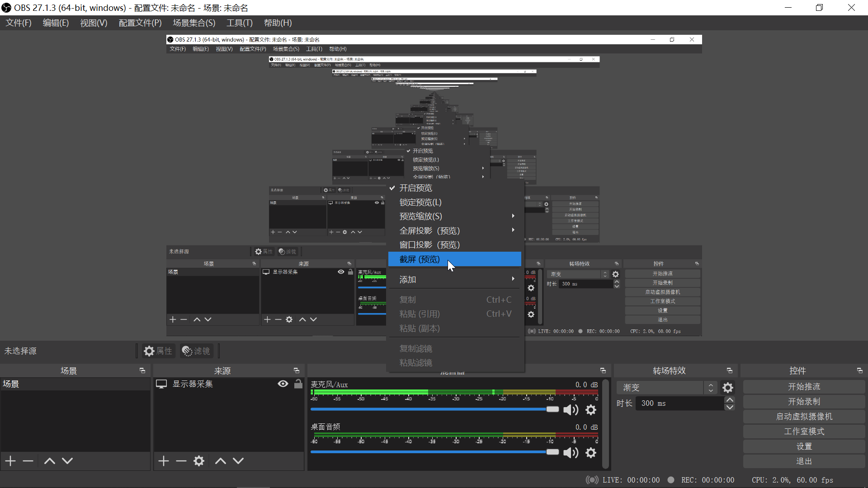Open 视图(V) menu
The image size is (868, 488).
click(94, 23)
